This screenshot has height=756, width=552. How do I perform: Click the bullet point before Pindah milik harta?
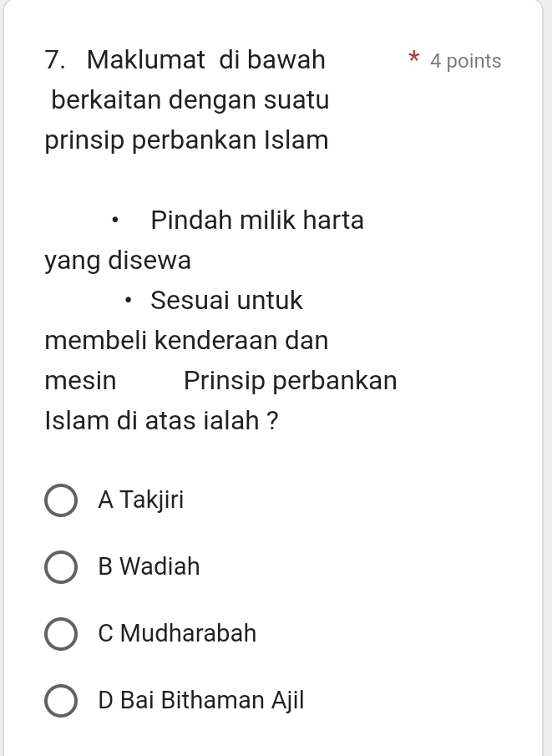pos(114,220)
